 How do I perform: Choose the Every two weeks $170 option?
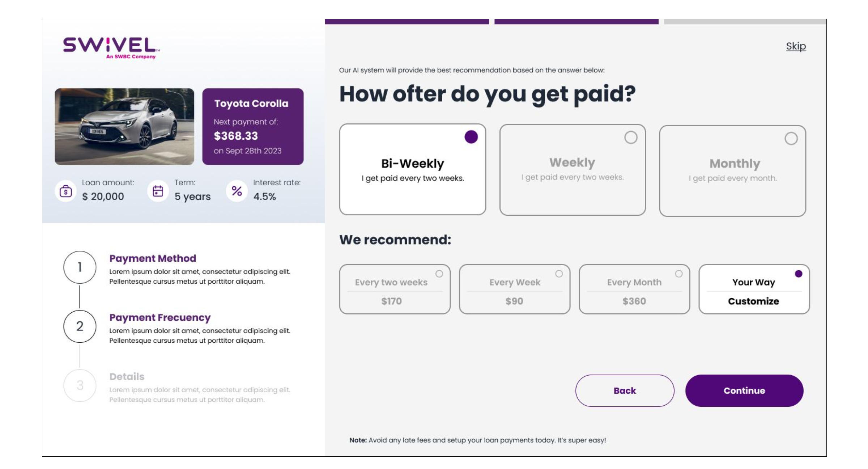(395, 289)
